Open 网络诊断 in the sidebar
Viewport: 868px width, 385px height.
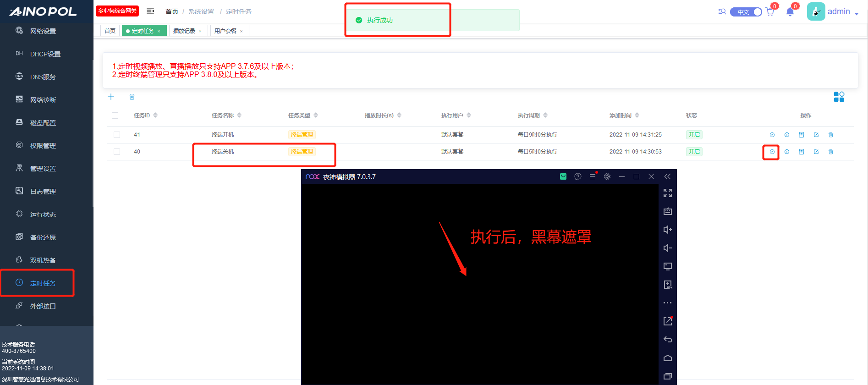tap(47, 100)
